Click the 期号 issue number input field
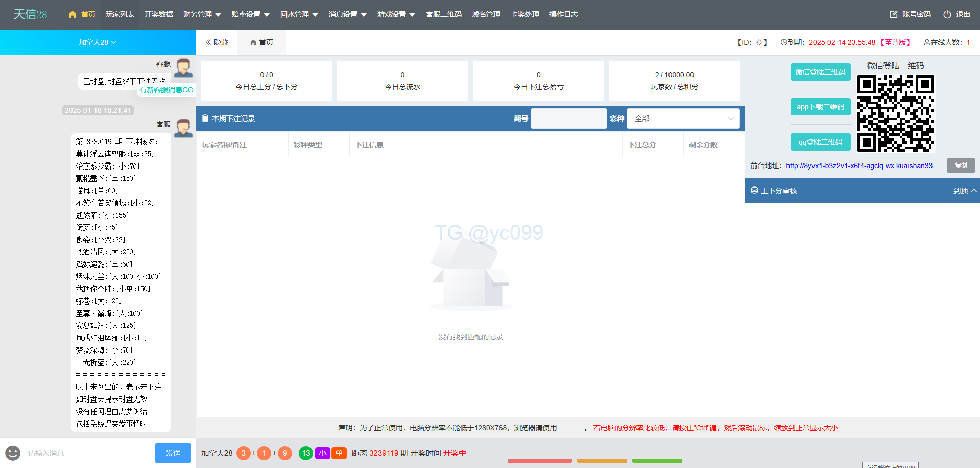This screenshot has width=980, height=468. click(x=568, y=119)
